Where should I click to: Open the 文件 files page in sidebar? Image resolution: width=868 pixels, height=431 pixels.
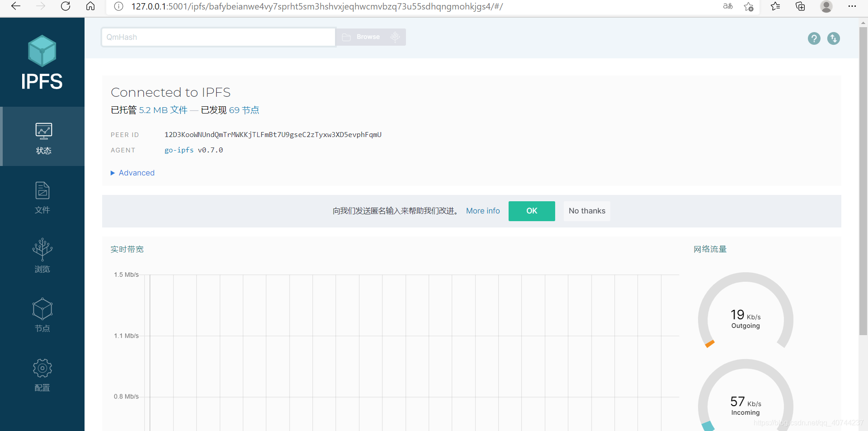click(42, 197)
